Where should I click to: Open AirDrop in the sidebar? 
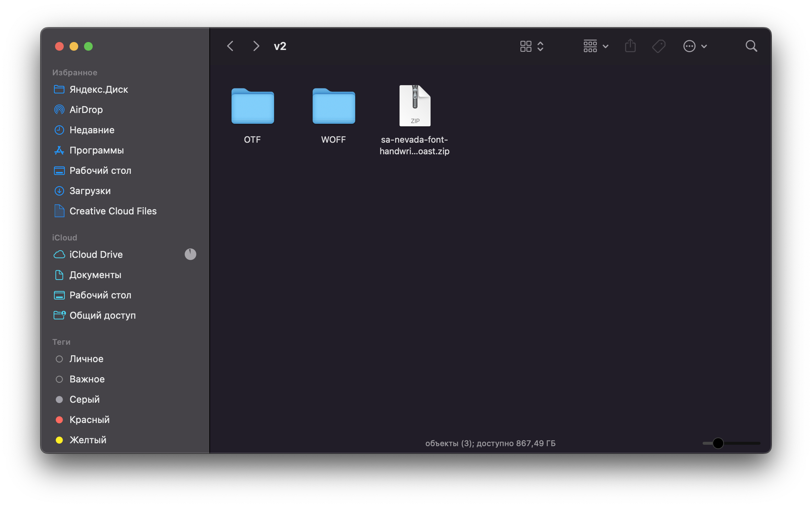click(86, 110)
